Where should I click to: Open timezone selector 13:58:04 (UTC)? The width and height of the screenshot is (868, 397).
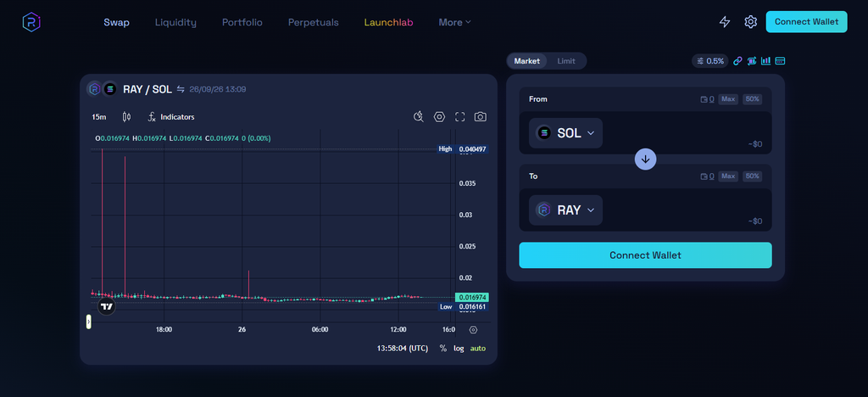click(x=403, y=349)
